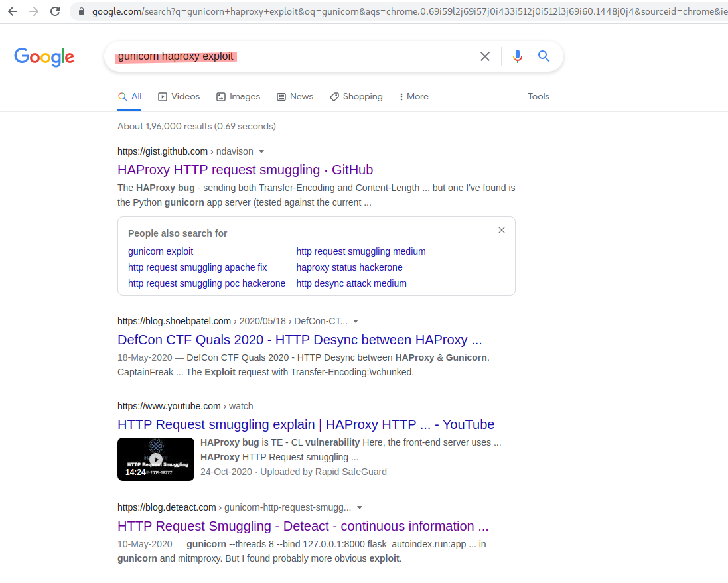Image resolution: width=728 pixels, height=583 pixels.
Task: Switch to the Images tab
Action: click(x=238, y=96)
